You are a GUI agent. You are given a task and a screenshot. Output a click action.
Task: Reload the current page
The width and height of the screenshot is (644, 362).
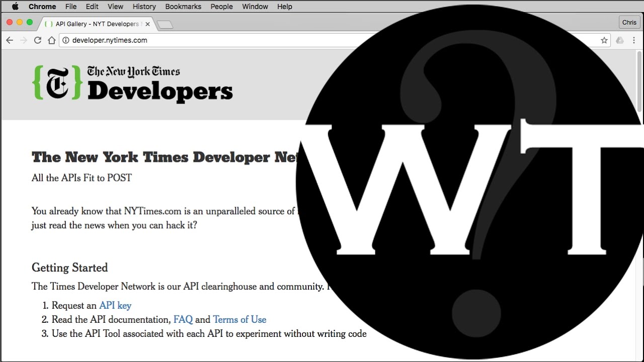click(x=38, y=40)
